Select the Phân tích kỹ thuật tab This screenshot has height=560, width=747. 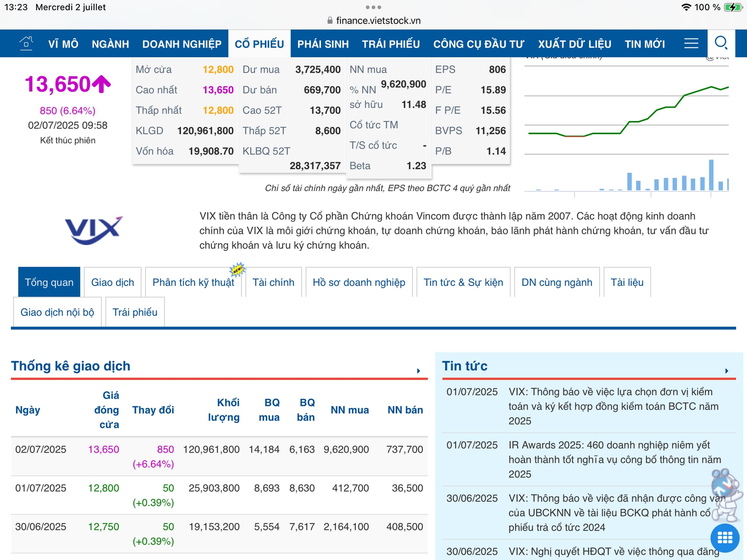(193, 282)
